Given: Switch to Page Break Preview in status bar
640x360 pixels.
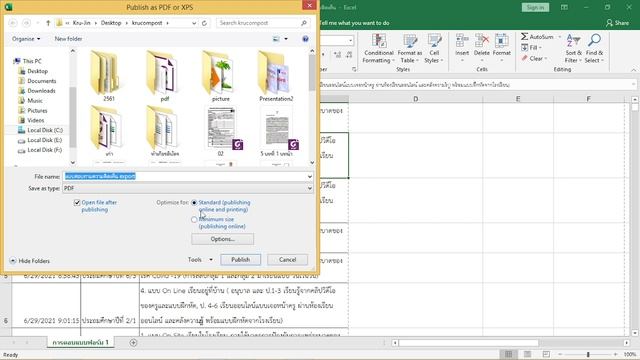Looking at the screenshot, I should point(546,354).
